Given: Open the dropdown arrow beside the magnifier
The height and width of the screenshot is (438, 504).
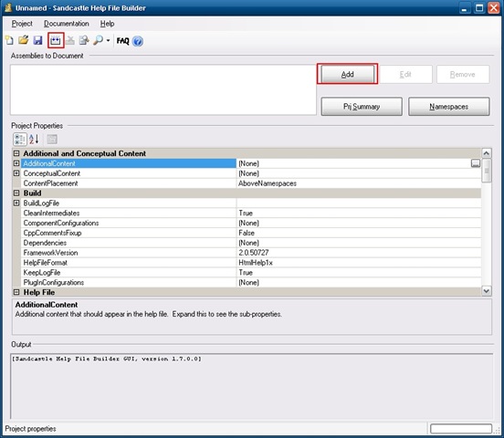Looking at the screenshot, I should (x=108, y=40).
